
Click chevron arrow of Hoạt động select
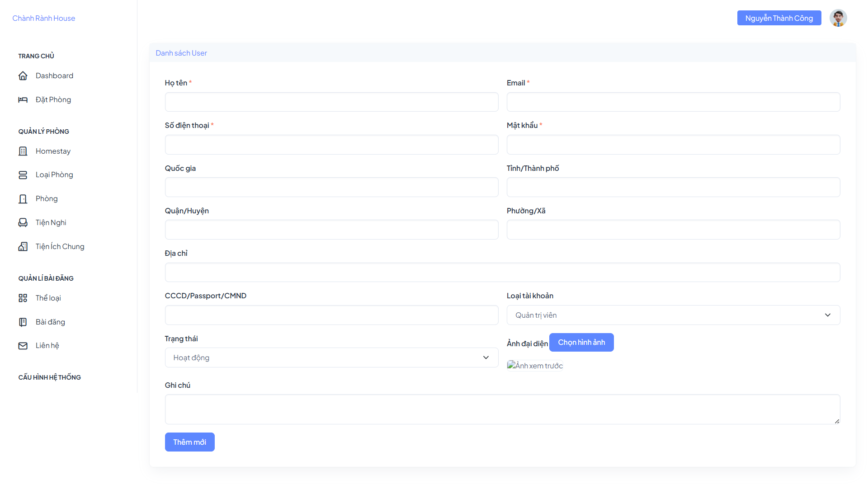pyautogui.click(x=486, y=358)
